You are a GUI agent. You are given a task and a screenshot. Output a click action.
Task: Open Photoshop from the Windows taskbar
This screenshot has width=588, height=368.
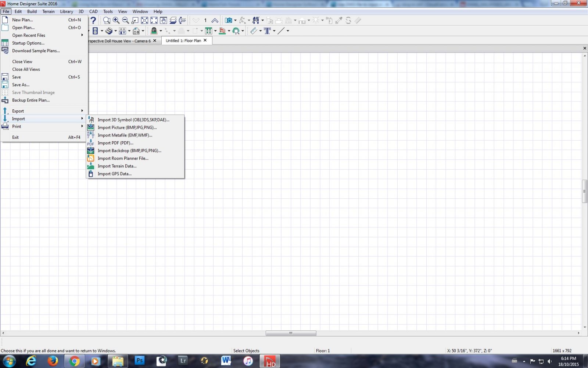(139, 361)
